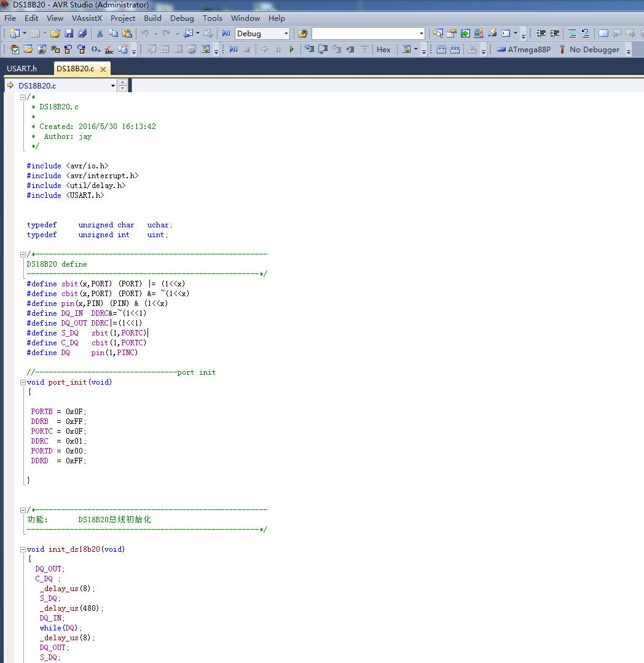The width and height of the screenshot is (644, 663).
Task: Collapse the DS18B20 define comment block
Action: (x=23, y=254)
